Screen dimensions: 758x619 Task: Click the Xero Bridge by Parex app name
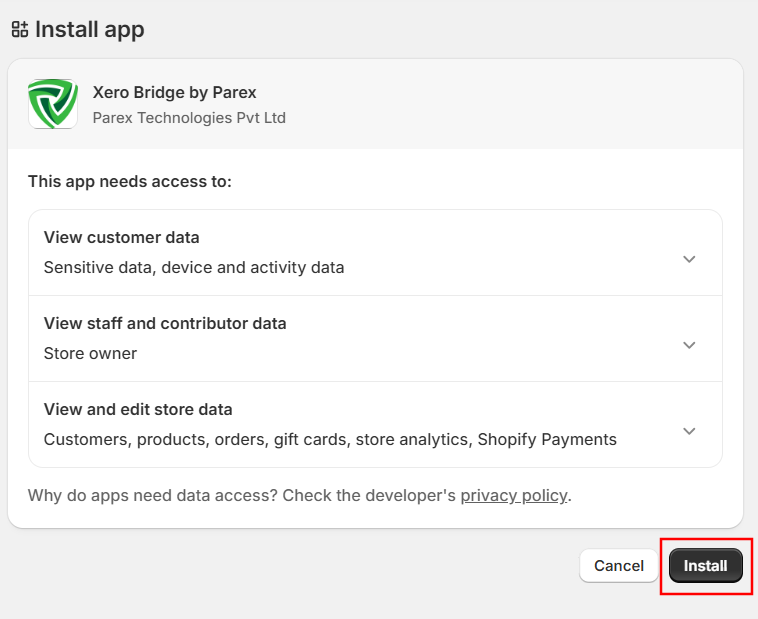(174, 92)
